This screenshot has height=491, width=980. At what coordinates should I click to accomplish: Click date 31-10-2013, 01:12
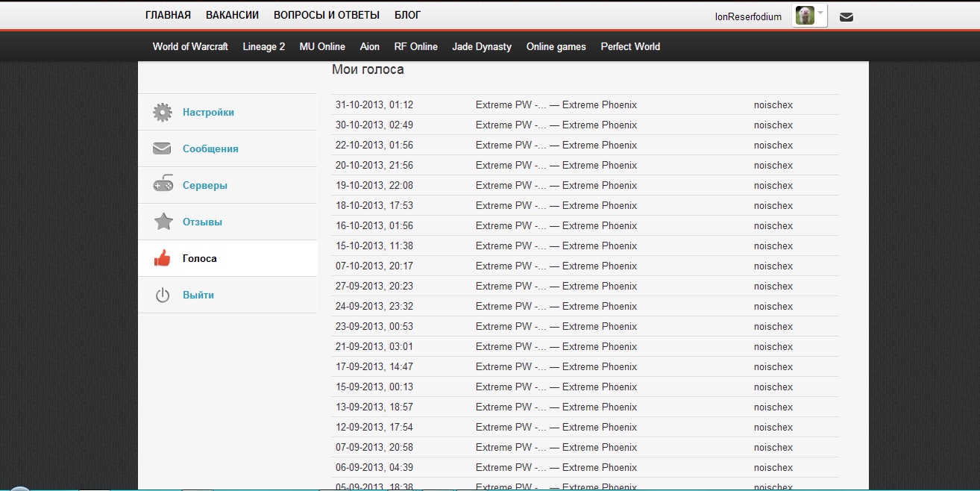click(x=374, y=105)
